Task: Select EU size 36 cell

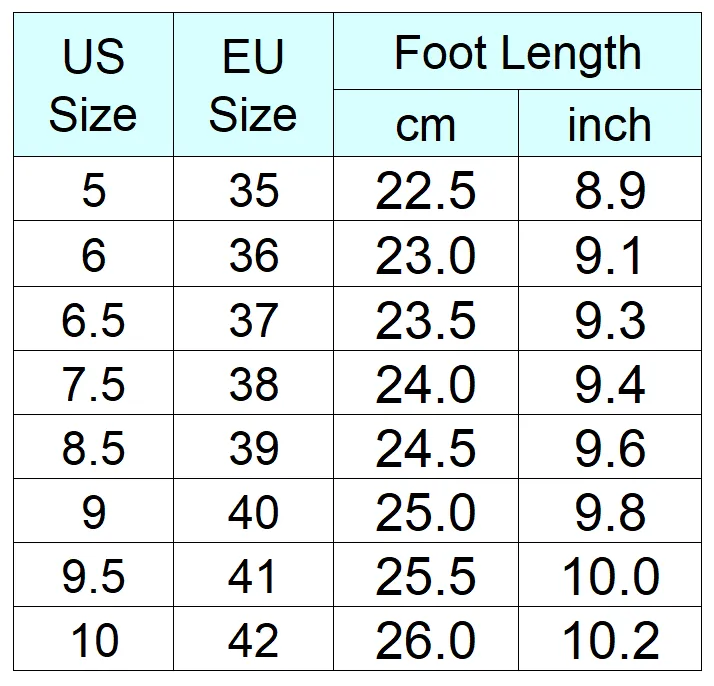Action: pos(253,254)
